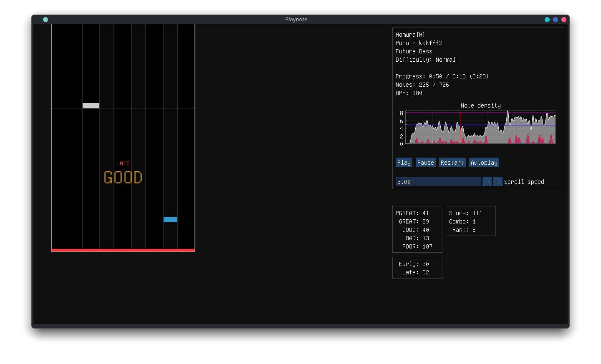Viewport: 601px width, 364px height.
Task: Enable Autoplay mode
Action: pos(484,163)
